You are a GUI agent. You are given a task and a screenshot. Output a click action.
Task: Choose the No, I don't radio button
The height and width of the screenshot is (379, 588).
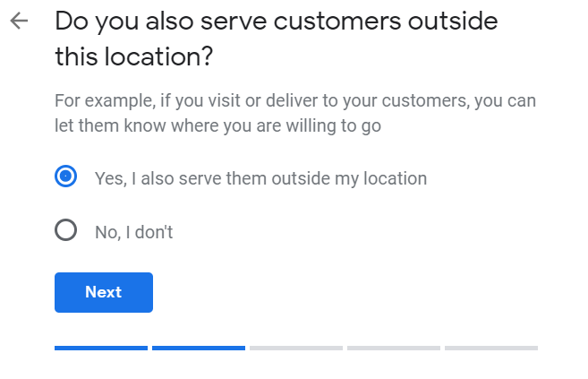tap(65, 229)
